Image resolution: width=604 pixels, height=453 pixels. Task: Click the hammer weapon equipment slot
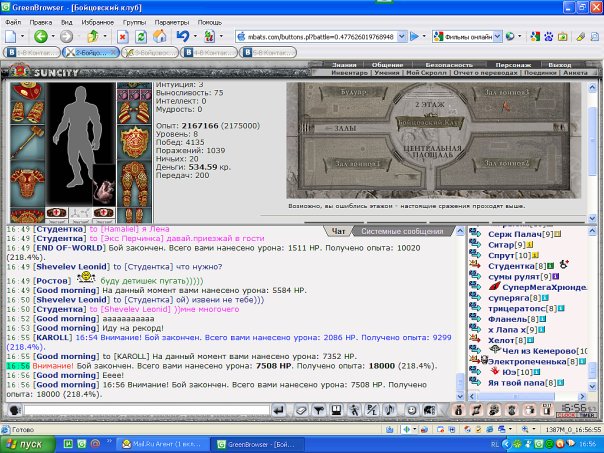(x=27, y=142)
